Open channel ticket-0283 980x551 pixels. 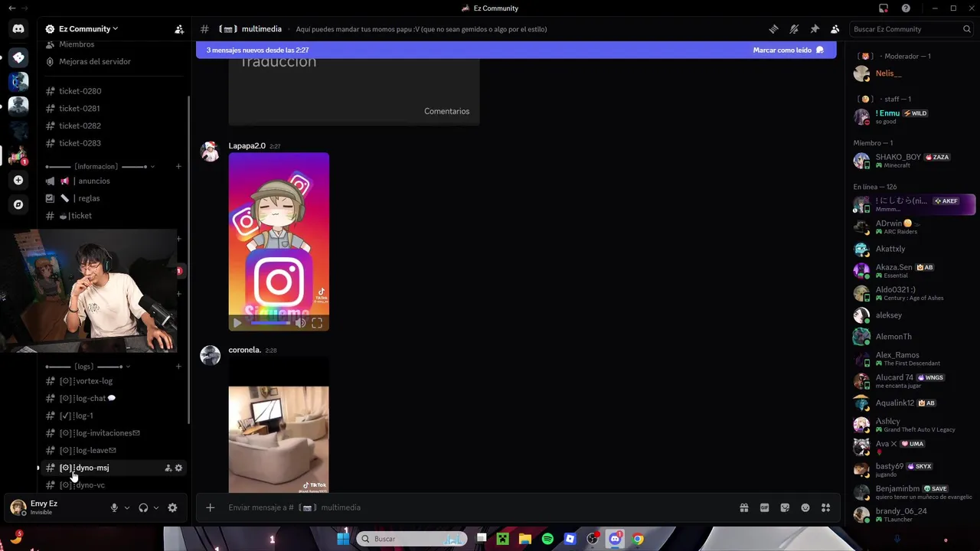click(80, 143)
